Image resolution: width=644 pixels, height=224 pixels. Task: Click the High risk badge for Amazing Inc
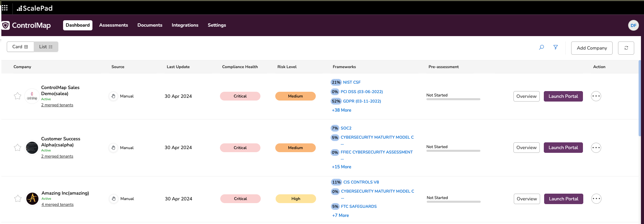(x=296, y=199)
